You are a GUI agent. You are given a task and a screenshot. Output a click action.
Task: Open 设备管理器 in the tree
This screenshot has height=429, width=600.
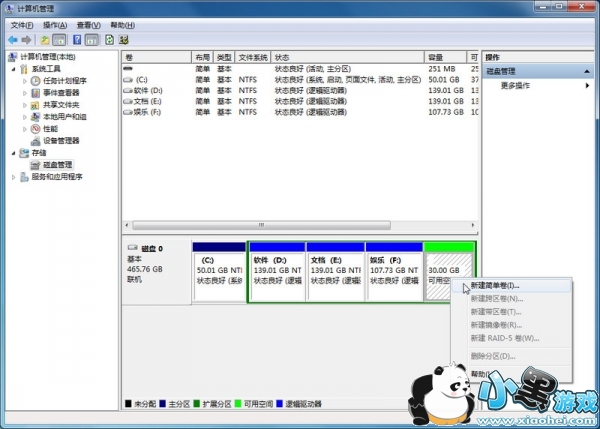tap(61, 141)
